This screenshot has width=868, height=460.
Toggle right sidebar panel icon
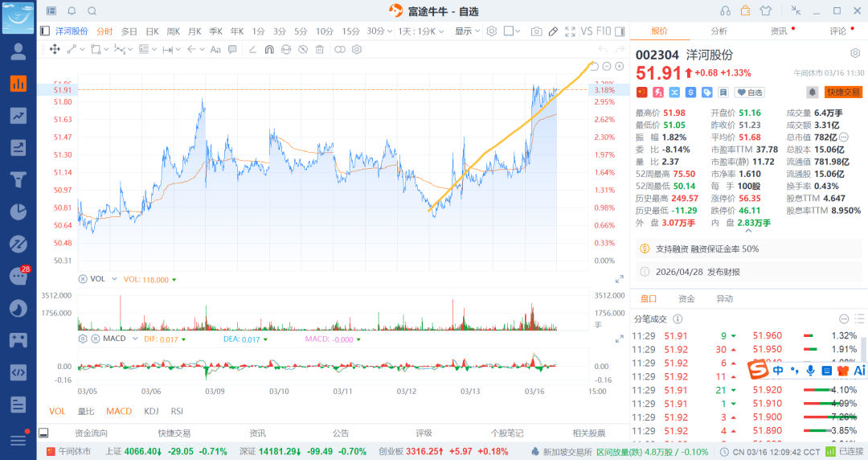tap(620, 31)
